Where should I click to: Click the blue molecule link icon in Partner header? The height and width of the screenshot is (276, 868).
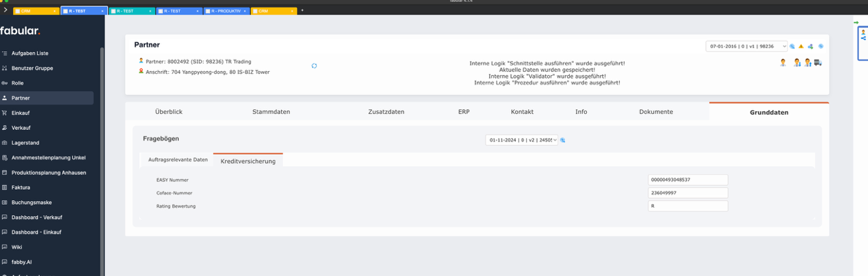tap(811, 46)
